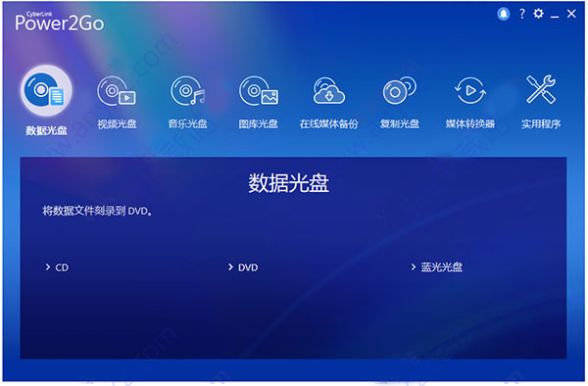Choose the 蓝光光盘 Blu-ray option
The height and width of the screenshot is (386, 588).
[436, 266]
